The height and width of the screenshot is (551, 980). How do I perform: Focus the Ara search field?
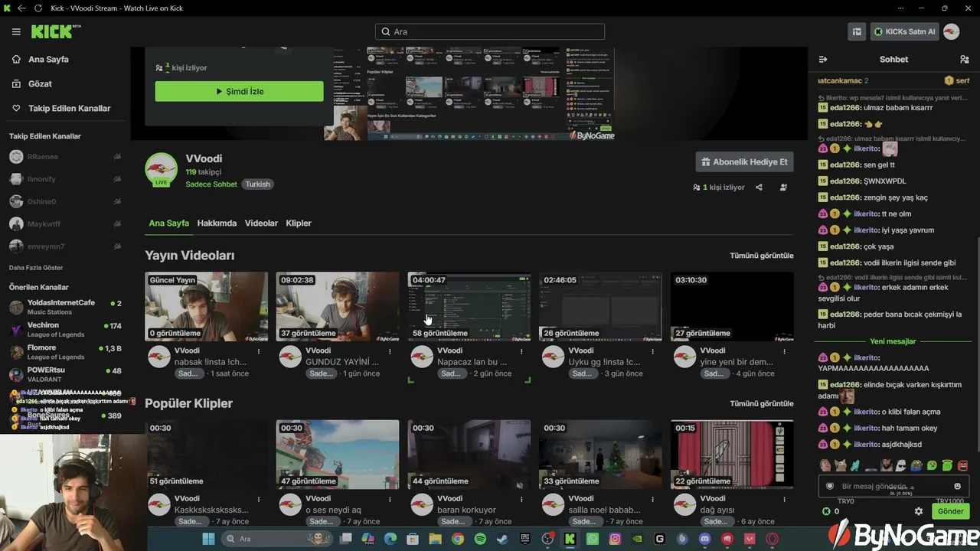coord(490,31)
